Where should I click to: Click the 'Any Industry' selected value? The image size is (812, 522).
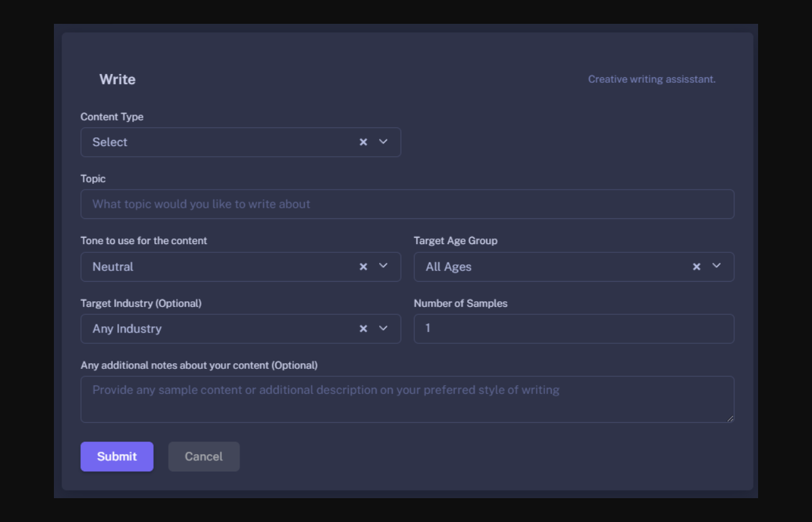coord(127,329)
